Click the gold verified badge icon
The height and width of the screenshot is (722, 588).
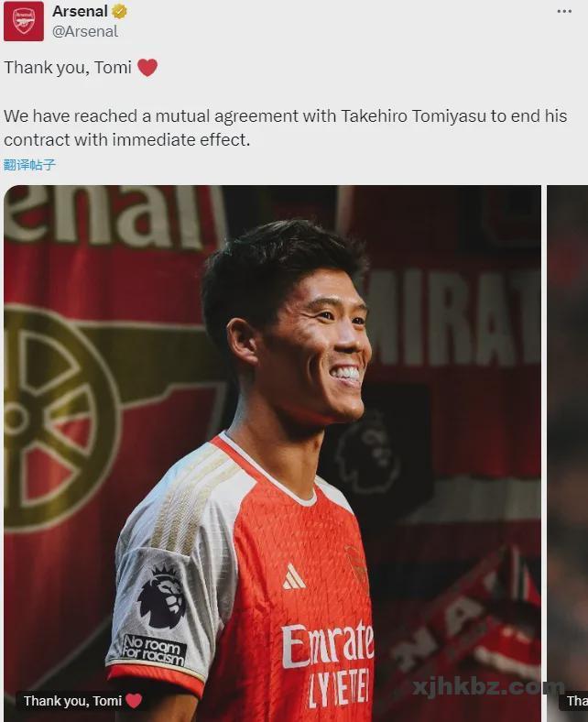[x=119, y=12]
